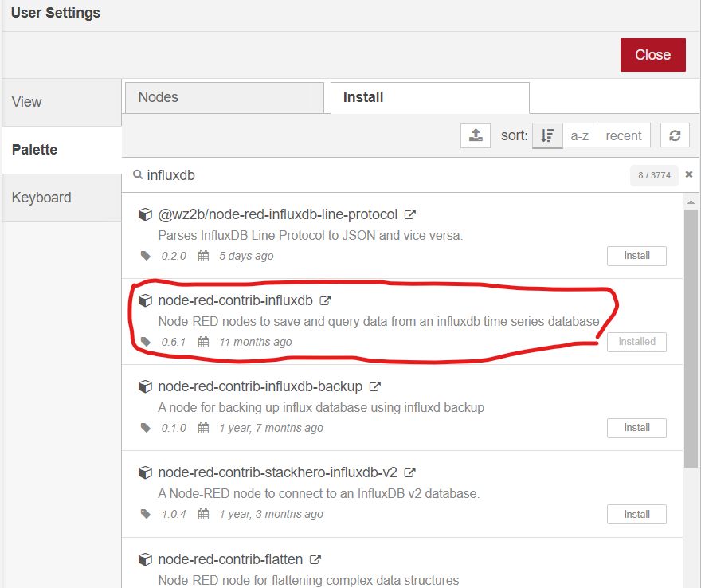Sort modules by recent

click(624, 135)
